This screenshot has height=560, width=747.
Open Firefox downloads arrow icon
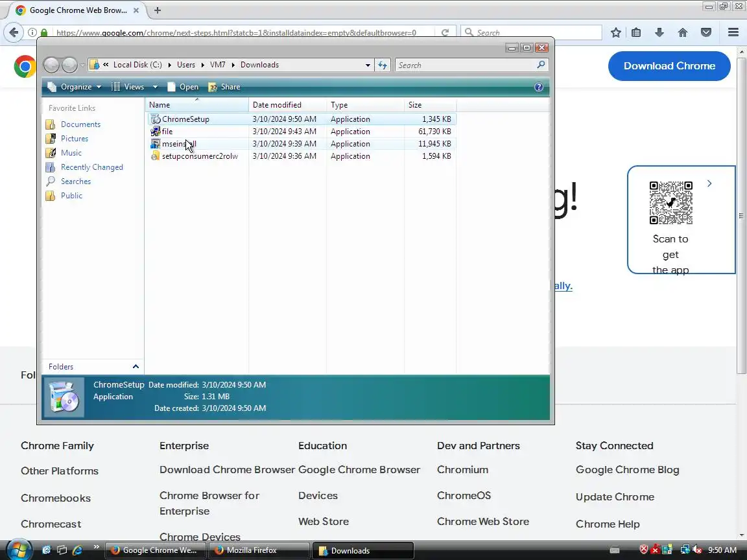[659, 32]
